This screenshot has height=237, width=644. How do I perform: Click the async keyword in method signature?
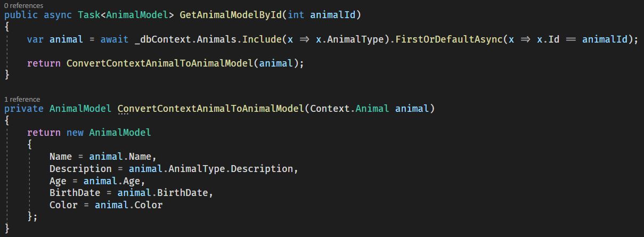[58, 15]
